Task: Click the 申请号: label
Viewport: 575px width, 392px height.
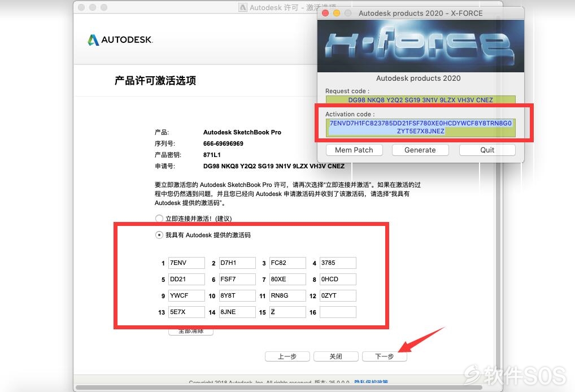Action: pos(165,166)
